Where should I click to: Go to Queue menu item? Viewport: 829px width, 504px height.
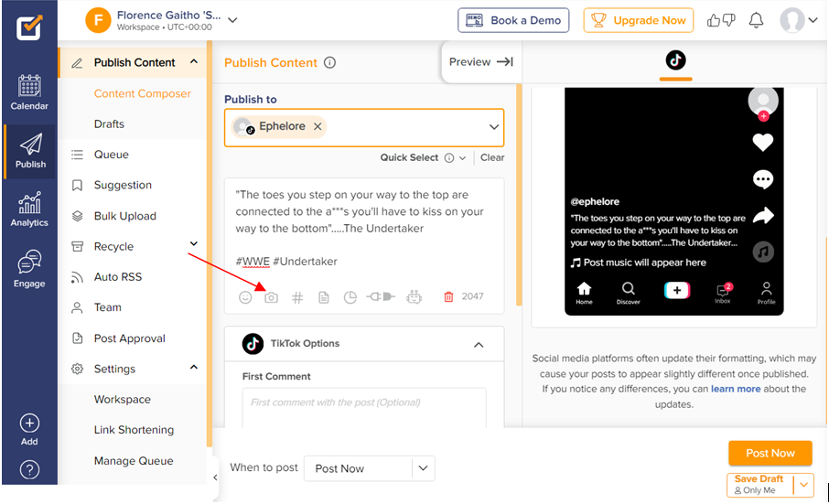111,155
